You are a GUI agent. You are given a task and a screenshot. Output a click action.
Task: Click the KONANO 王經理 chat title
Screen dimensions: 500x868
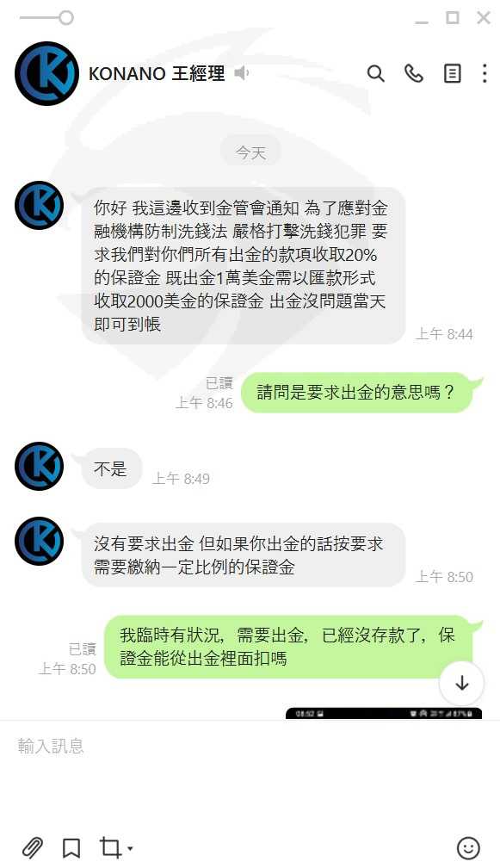[x=157, y=74]
